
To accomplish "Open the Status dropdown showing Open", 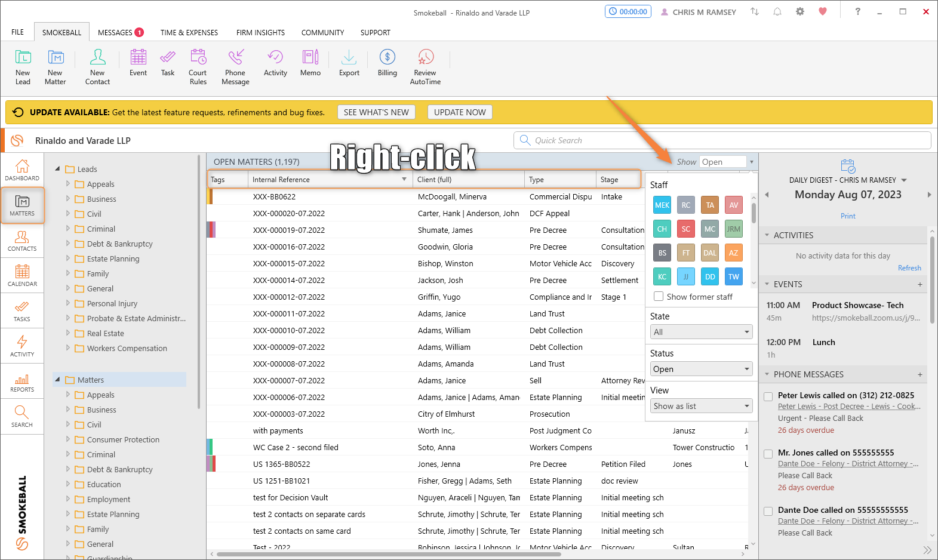I will click(x=702, y=369).
